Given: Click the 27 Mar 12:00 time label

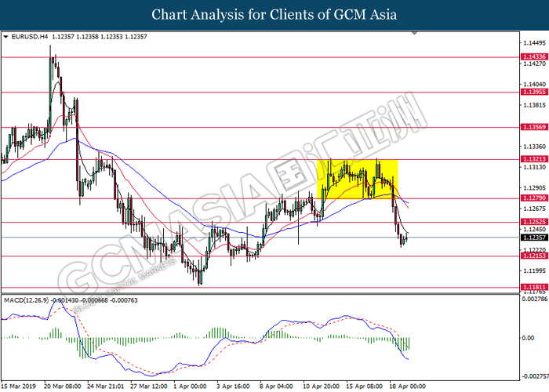Looking at the screenshot, I should click(149, 387).
